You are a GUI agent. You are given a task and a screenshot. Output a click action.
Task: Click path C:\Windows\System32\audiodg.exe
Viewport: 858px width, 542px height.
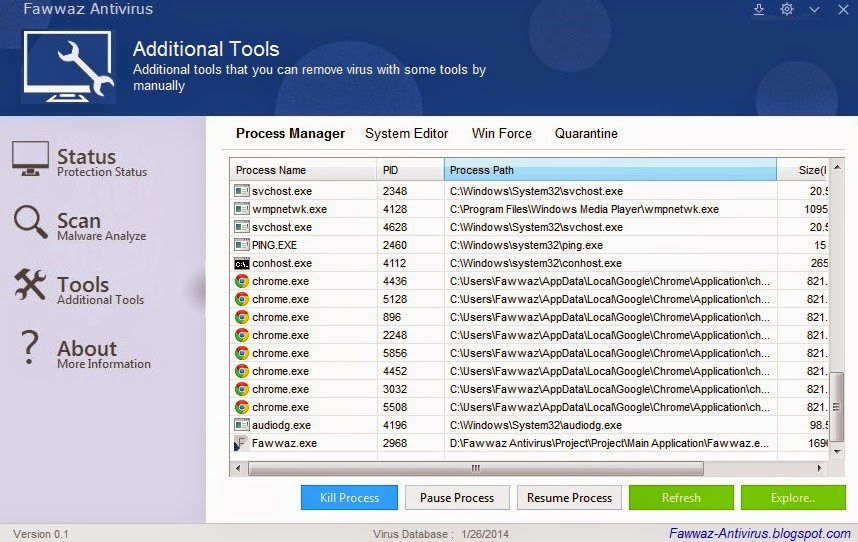click(x=536, y=425)
